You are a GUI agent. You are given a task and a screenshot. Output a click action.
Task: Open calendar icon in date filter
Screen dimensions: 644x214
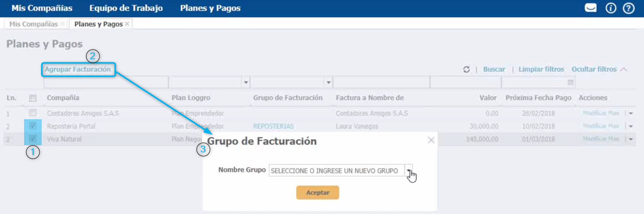tap(570, 83)
